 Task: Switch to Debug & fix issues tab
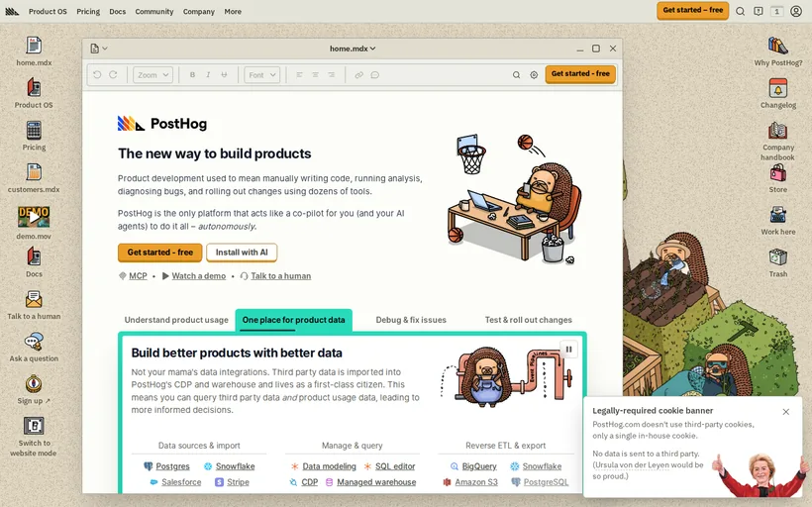click(411, 320)
